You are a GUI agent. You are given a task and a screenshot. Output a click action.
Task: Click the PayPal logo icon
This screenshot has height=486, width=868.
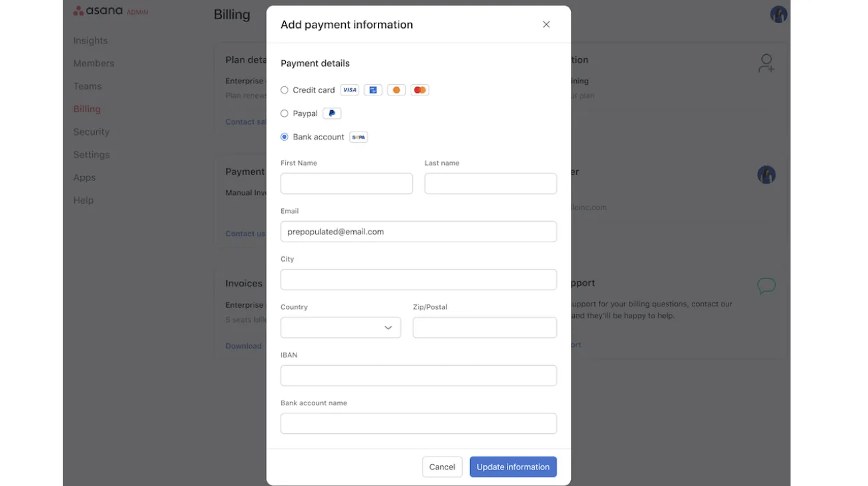click(x=332, y=113)
